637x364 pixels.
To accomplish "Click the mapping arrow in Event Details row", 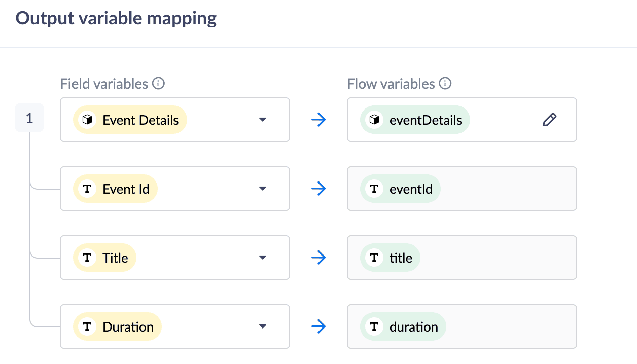I will pos(318,120).
